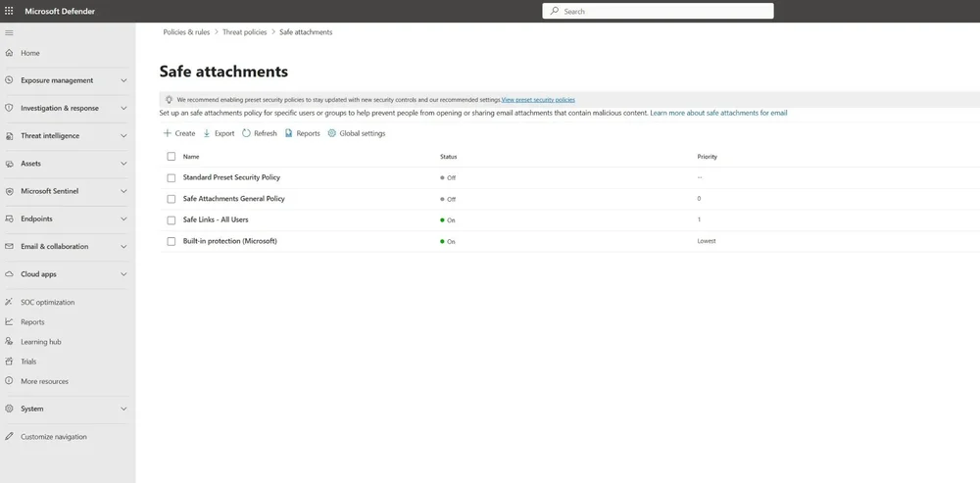Click the Exposure management icon
Viewport: 980px width, 483px height.
9,80
